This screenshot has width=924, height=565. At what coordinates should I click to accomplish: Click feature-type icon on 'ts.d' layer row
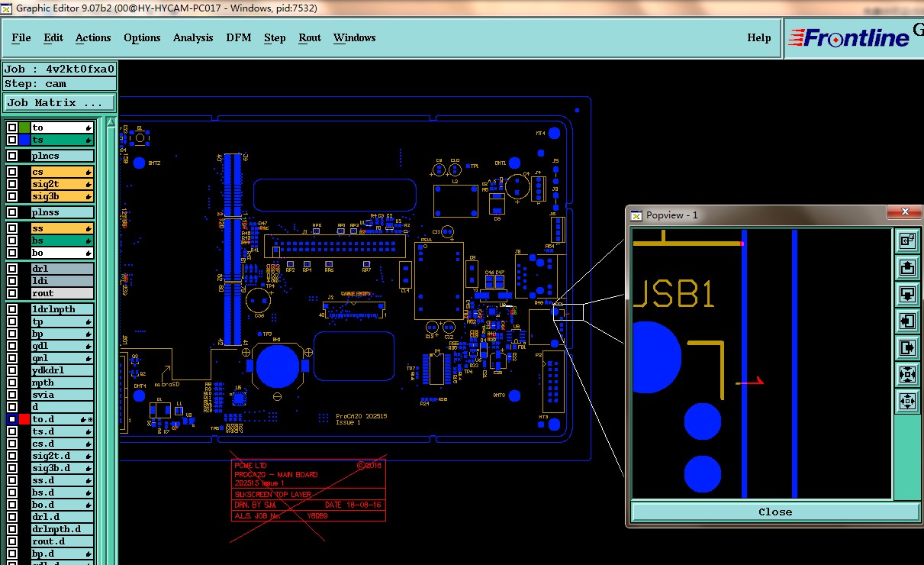[89, 431]
